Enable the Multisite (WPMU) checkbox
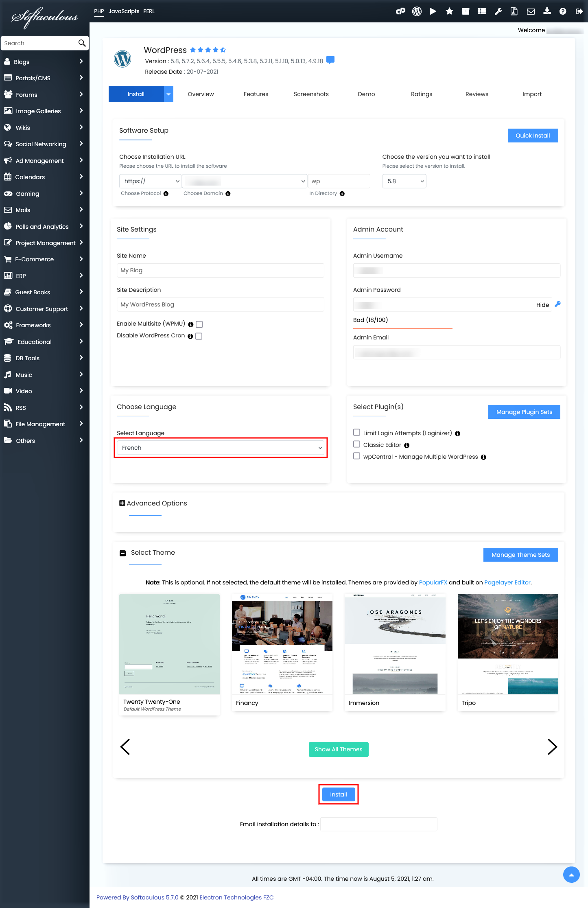 [x=199, y=324]
